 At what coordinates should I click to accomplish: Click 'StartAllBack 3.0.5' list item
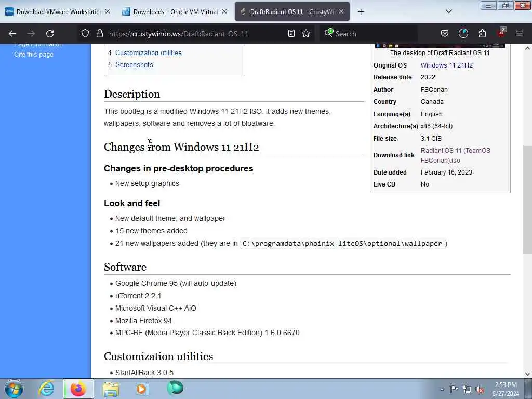[x=144, y=373]
